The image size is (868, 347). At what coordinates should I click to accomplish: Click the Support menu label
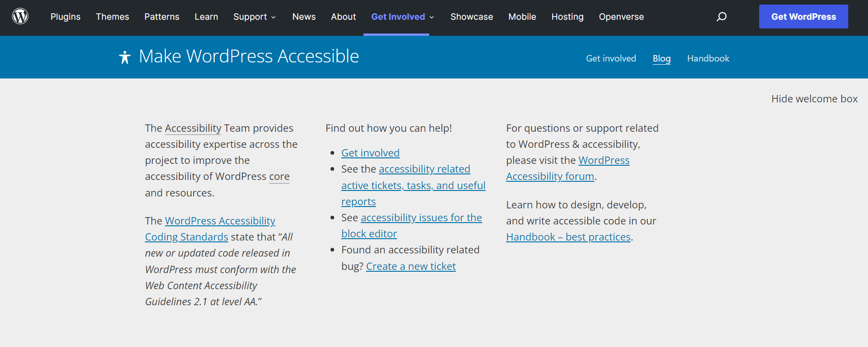(x=250, y=17)
